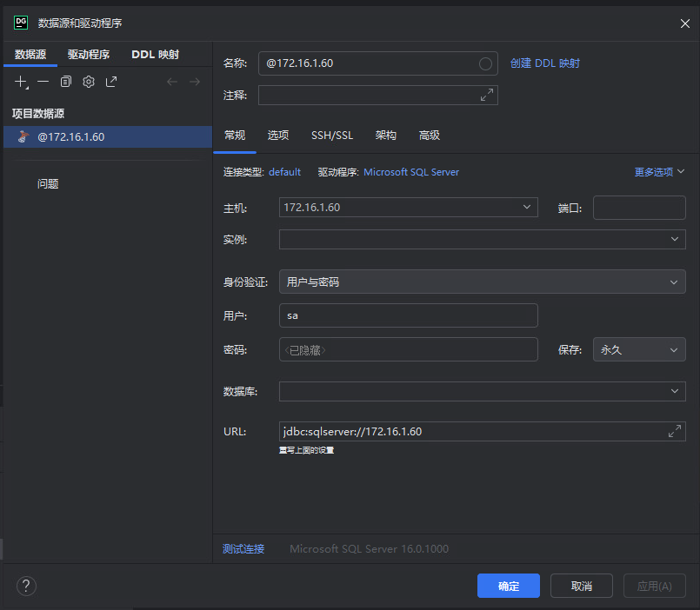Click the 测试连接 test connection link
700x610 pixels.
pyautogui.click(x=243, y=549)
